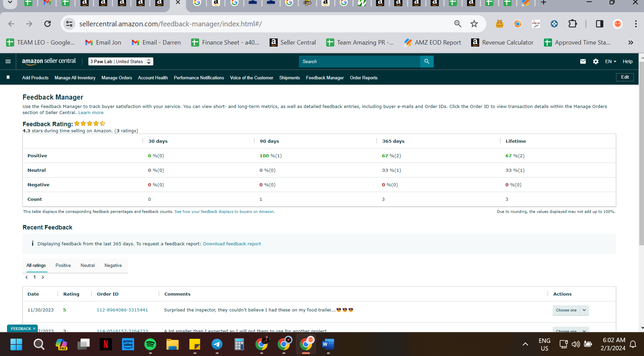Switch to the Positive feedback tab
644x356 pixels.
click(63, 266)
